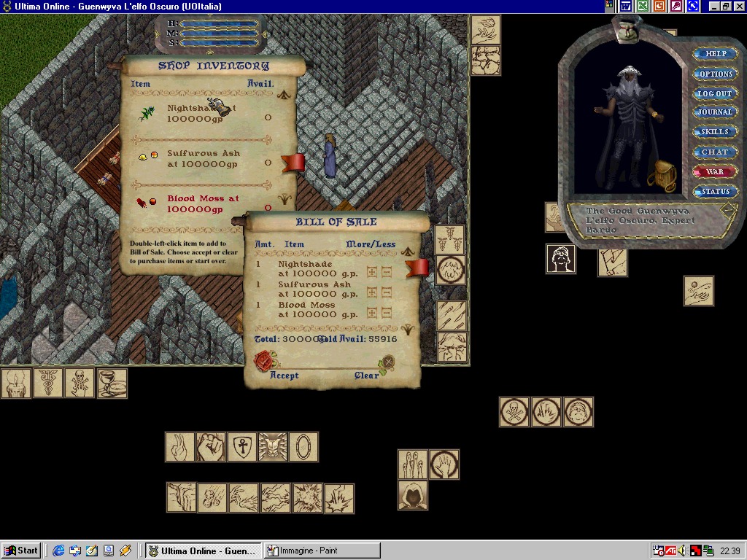Click the falling blades spell icon

[x=452, y=316]
